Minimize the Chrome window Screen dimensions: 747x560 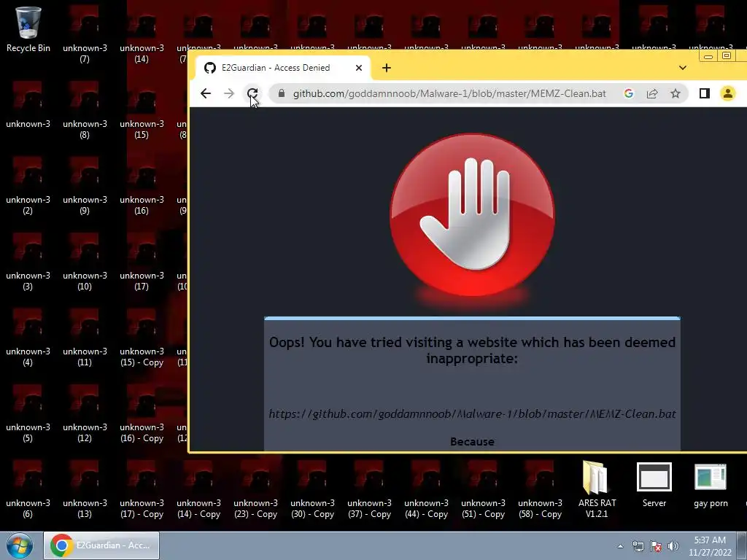tap(708, 56)
